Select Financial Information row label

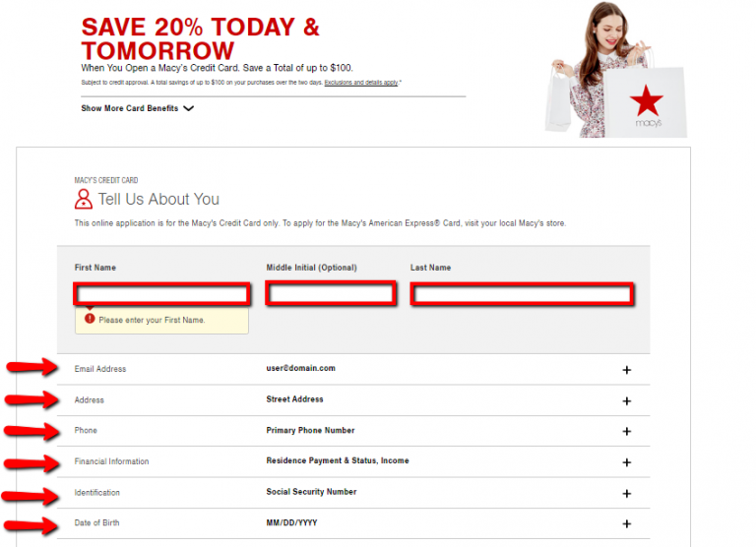tap(111, 461)
